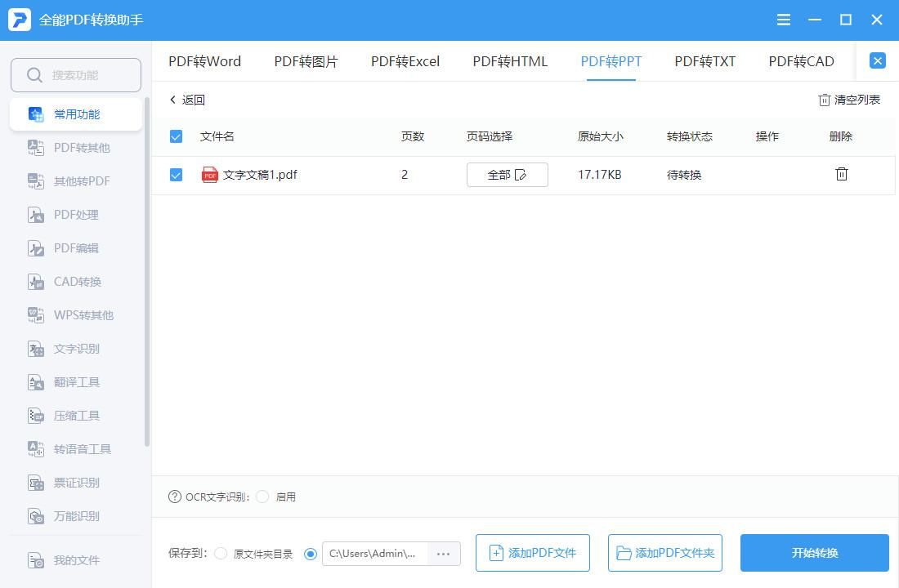The width and height of the screenshot is (899, 588).
Task: Open PDF转其他 sidebar category
Action: [76, 148]
